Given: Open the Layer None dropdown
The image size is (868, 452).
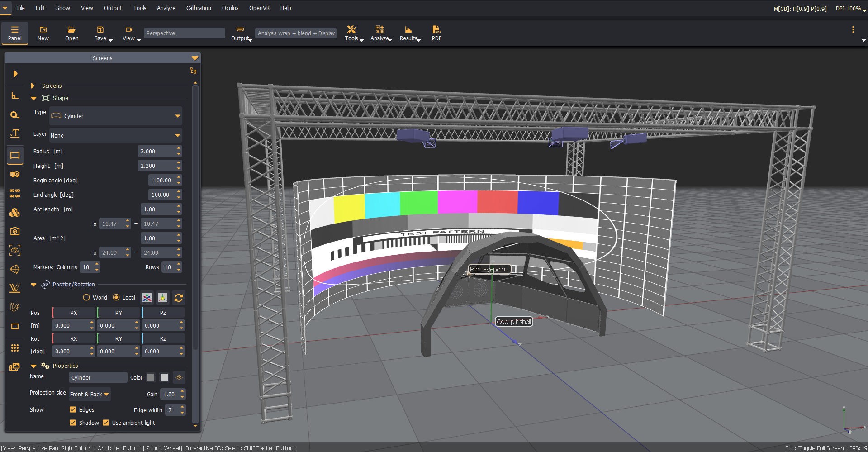Looking at the screenshot, I should point(116,135).
